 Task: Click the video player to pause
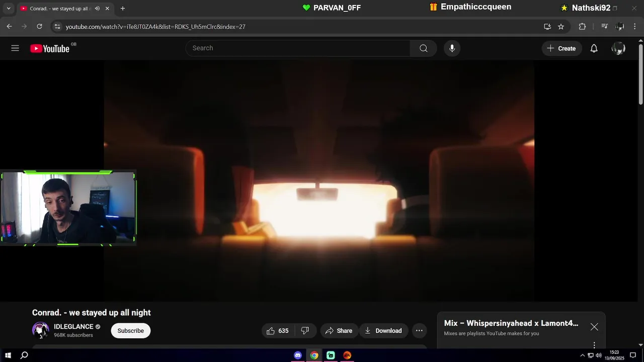(x=319, y=181)
